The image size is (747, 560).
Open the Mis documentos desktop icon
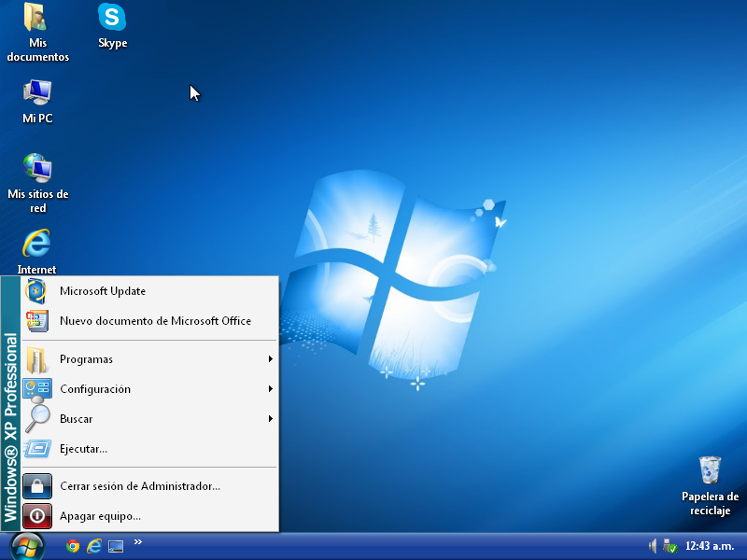(x=37, y=33)
